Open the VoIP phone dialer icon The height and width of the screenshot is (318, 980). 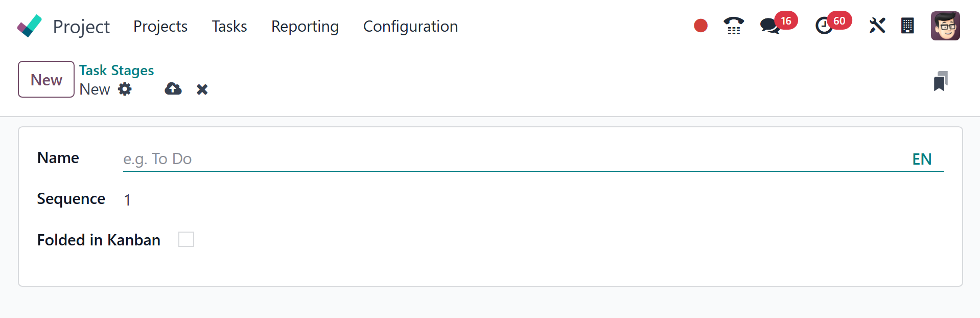pyautogui.click(x=733, y=26)
